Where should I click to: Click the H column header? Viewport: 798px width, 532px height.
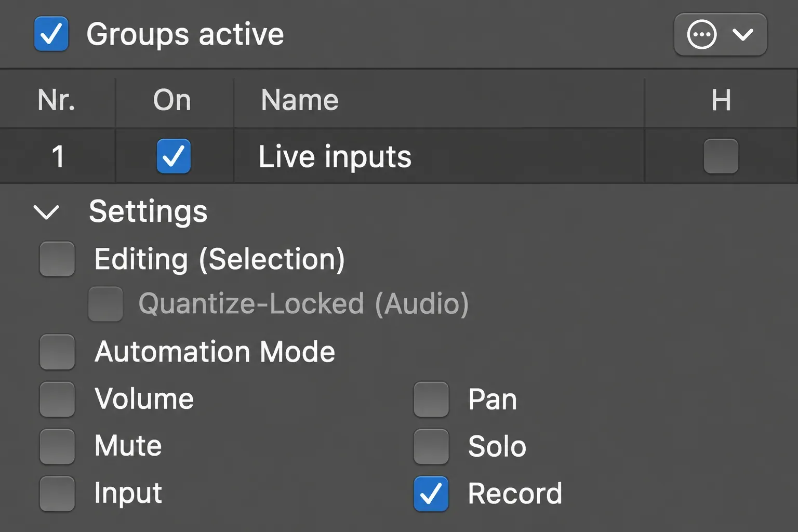click(721, 100)
